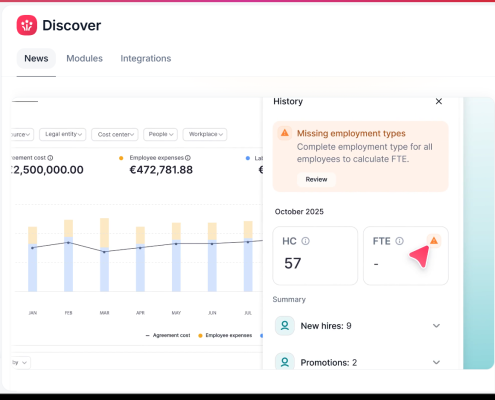Click the Promotions person icon
Screen dimensions: 495x400
click(x=285, y=362)
